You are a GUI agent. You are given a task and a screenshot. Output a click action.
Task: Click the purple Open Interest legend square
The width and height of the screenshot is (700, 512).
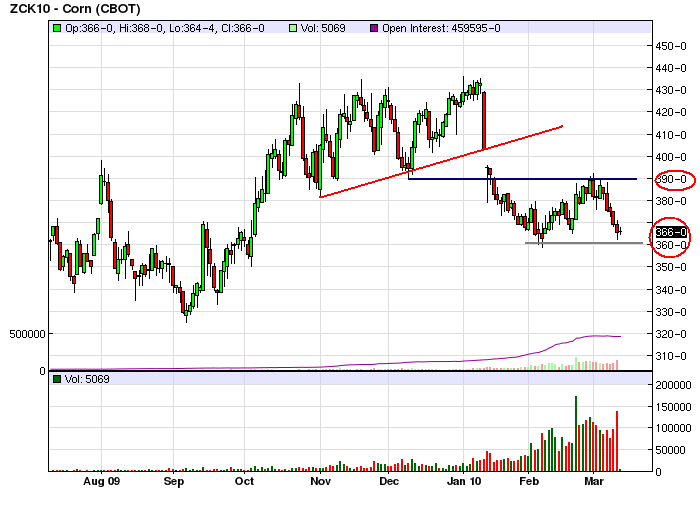click(x=374, y=28)
